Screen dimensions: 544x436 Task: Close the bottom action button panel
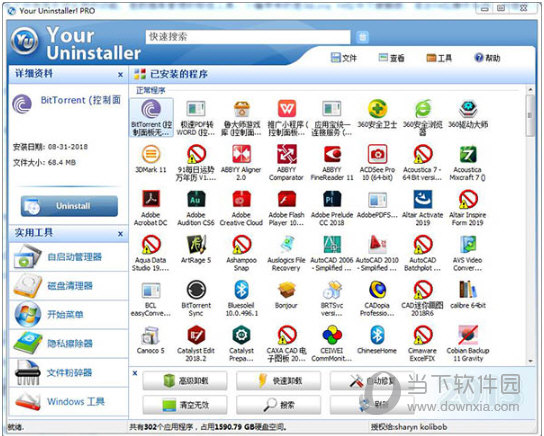click(135, 373)
